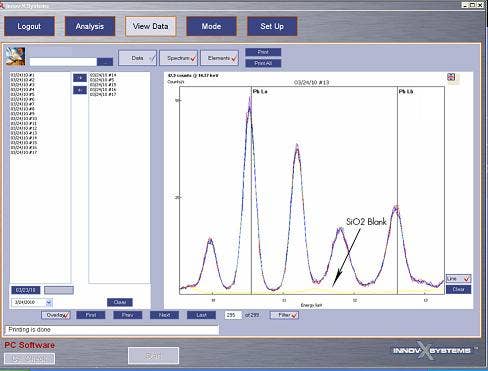Select 03/24/10 #15 in right overlay list
488x371 pixels.
click(x=103, y=85)
